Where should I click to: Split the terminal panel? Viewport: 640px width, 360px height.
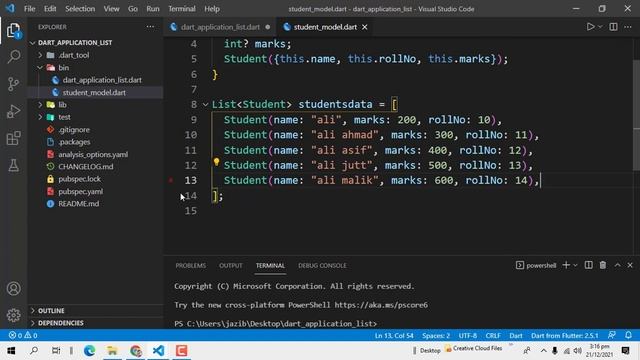(589, 265)
